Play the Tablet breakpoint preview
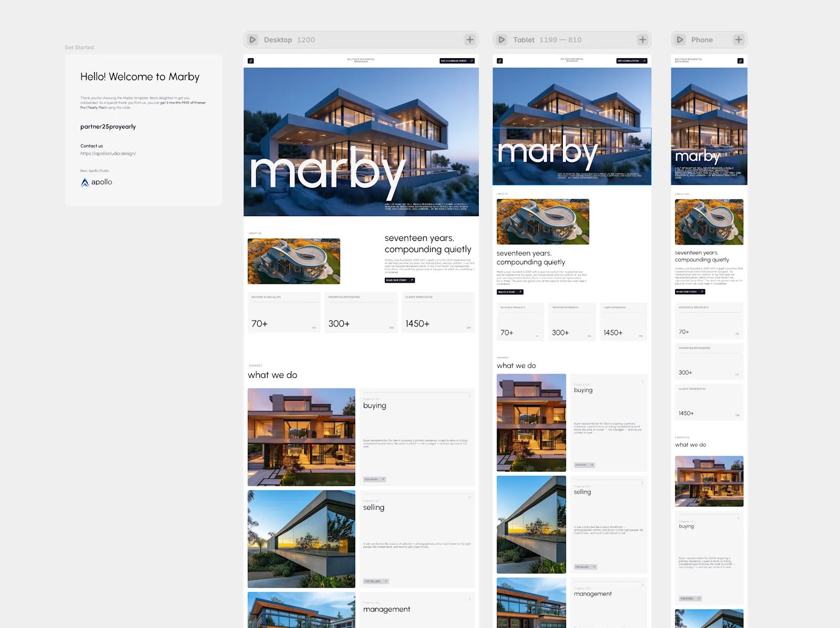Screen dimensions: 840x628 [x=502, y=40]
